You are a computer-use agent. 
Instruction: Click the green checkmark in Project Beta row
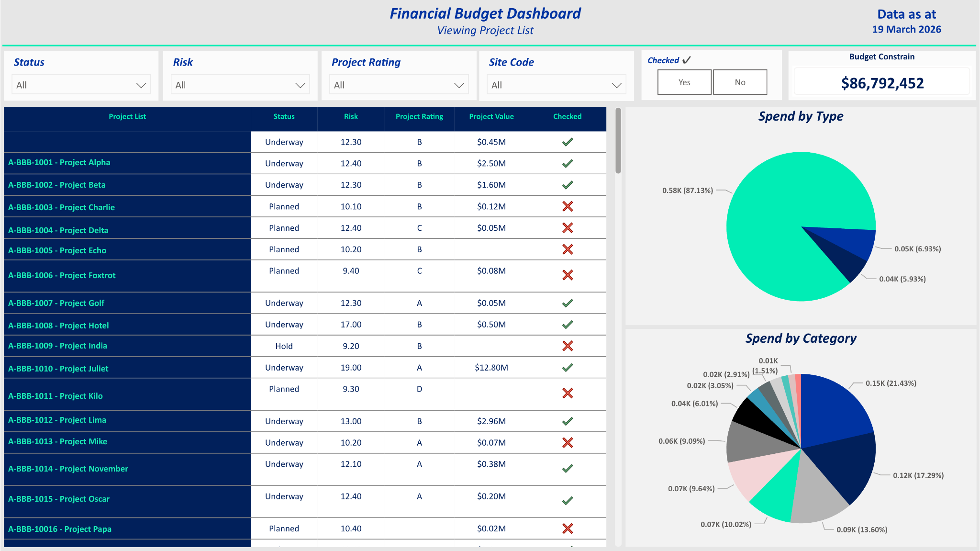tap(568, 185)
